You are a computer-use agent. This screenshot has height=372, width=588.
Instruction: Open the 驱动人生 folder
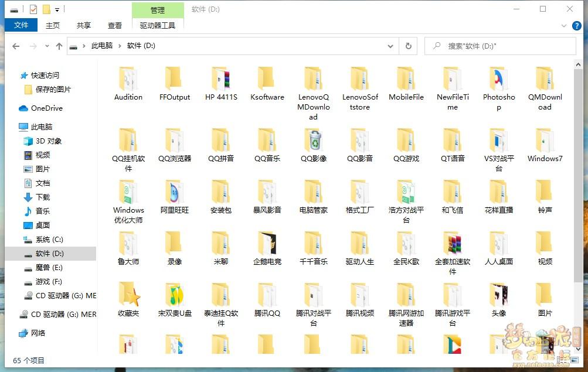coord(360,249)
